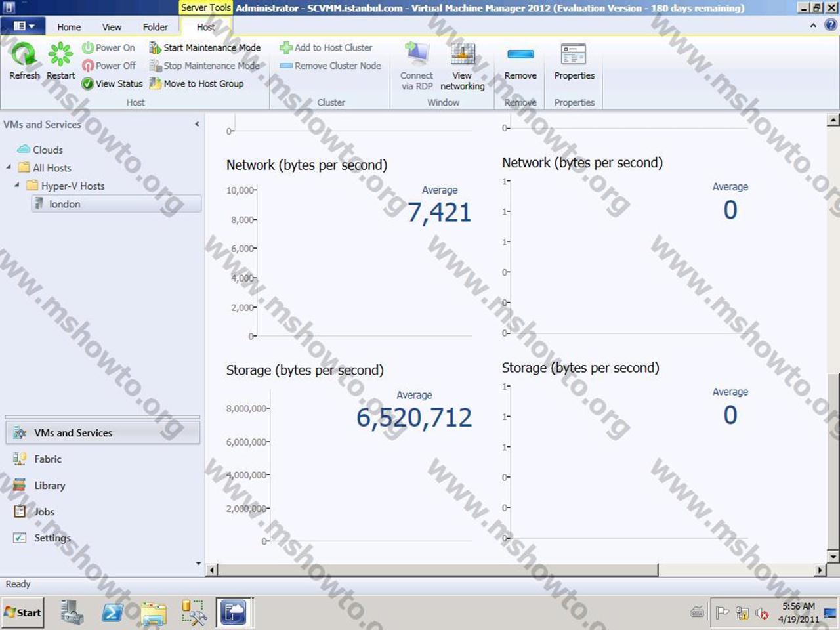Viewport: 840px width, 630px height.
Task: Click the horizontal scrollbar right arrow
Action: pyautogui.click(x=820, y=570)
